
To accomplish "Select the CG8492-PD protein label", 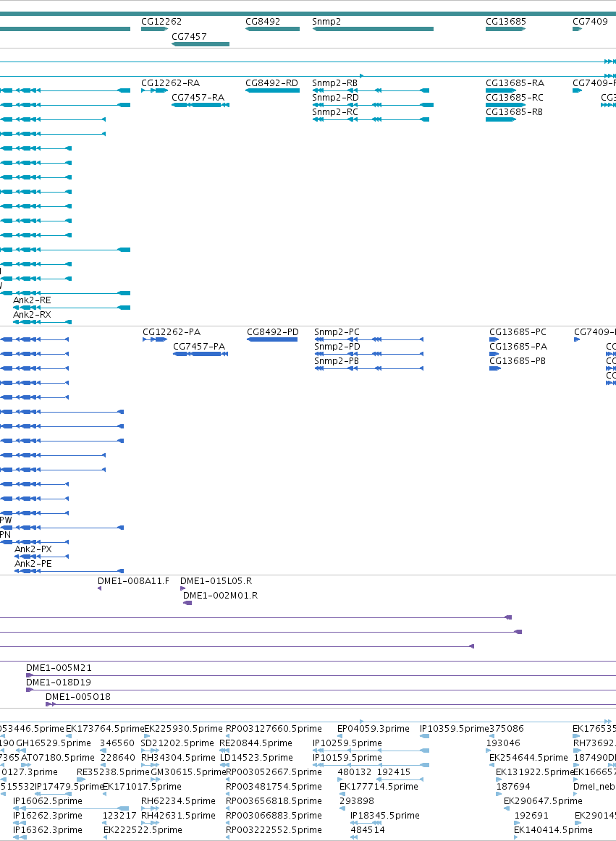I will click(x=273, y=332).
